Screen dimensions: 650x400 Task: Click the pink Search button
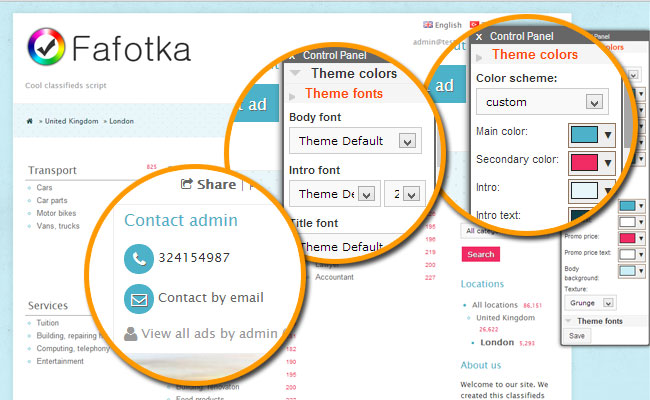pos(481,254)
